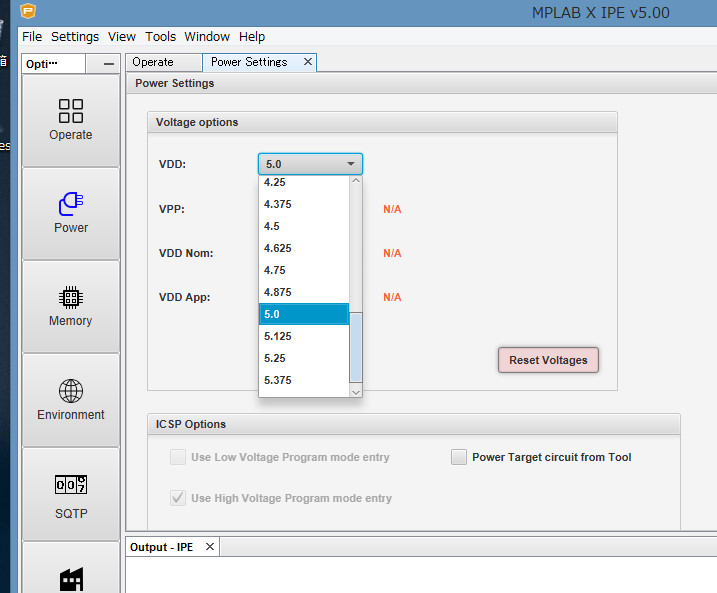
Task: Open the View menu
Action: 122,37
